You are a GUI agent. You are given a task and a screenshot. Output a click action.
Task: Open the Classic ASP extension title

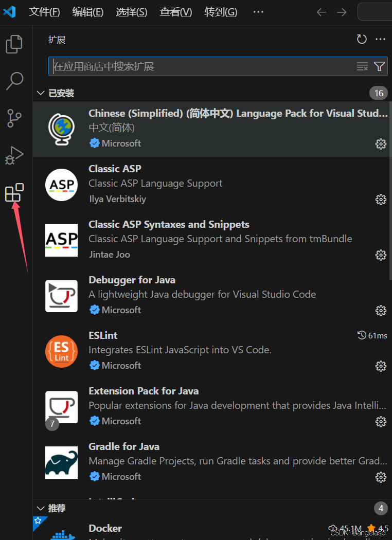click(115, 169)
